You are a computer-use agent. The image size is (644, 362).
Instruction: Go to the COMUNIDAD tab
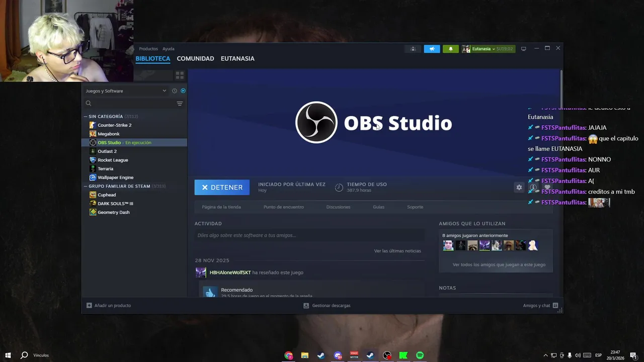point(195,59)
